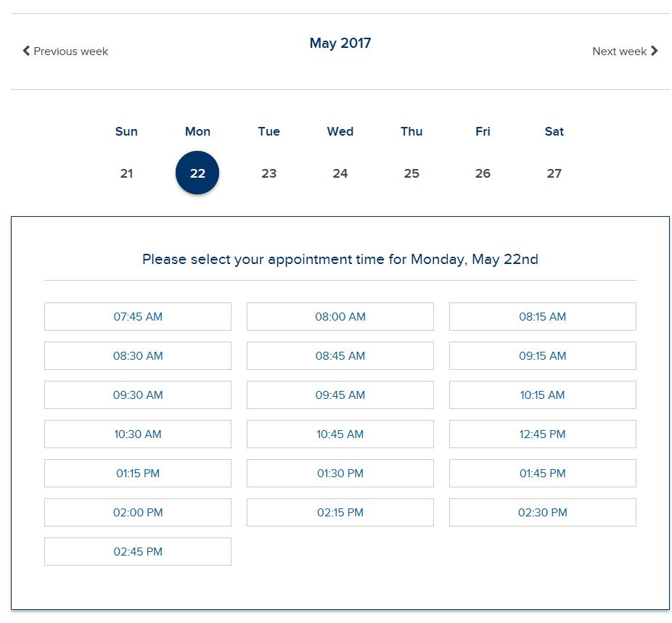Select the 09:45 AM time
The width and height of the screenshot is (672, 623).
[x=340, y=395]
